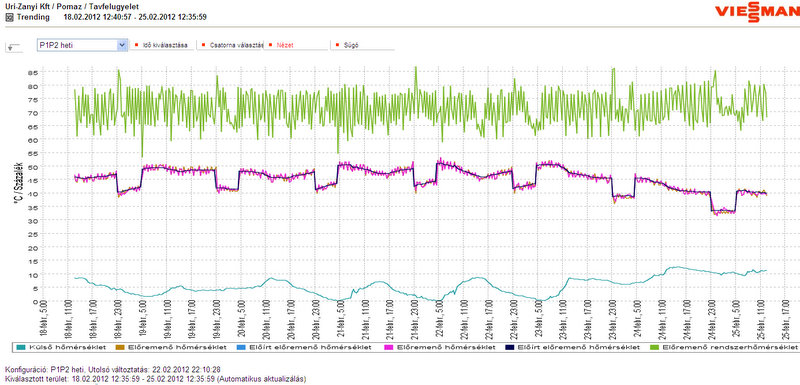Open the Nézet menu

(x=295, y=45)
